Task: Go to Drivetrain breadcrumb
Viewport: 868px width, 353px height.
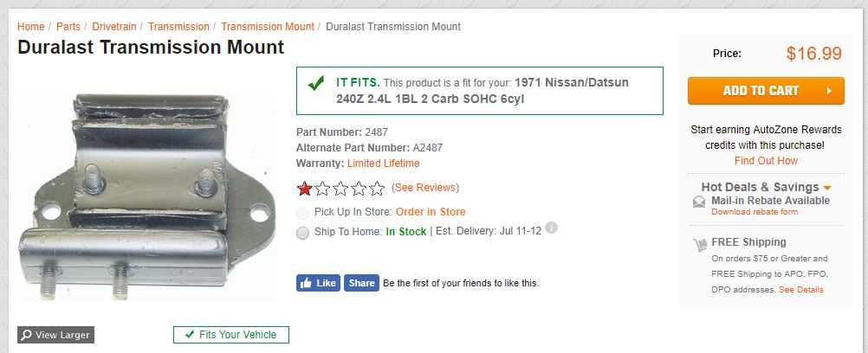Action: click(x=114, y=27)
